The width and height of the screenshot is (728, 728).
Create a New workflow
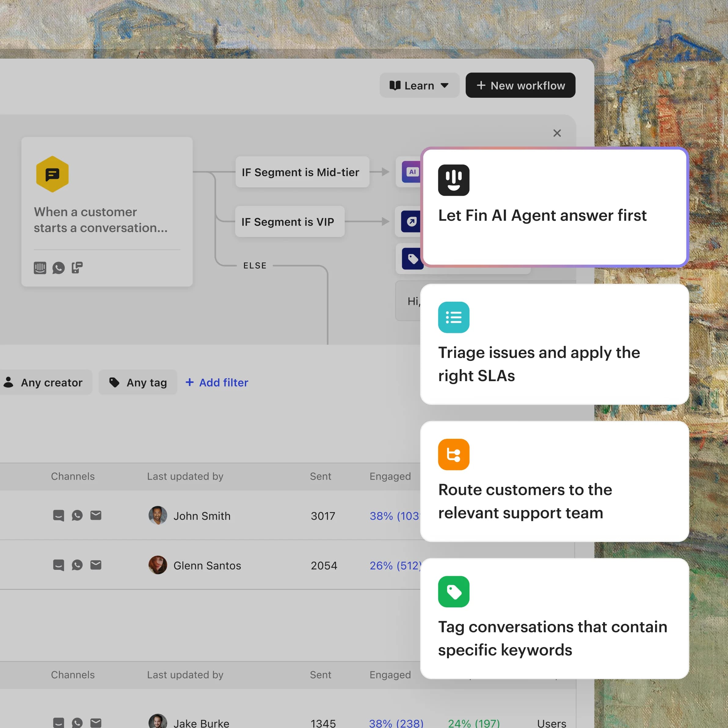520,85
